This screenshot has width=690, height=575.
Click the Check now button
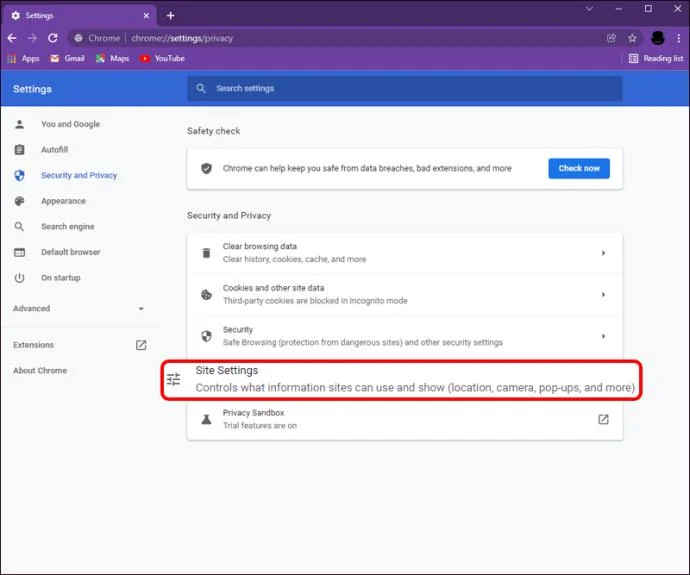pos(579,168)
